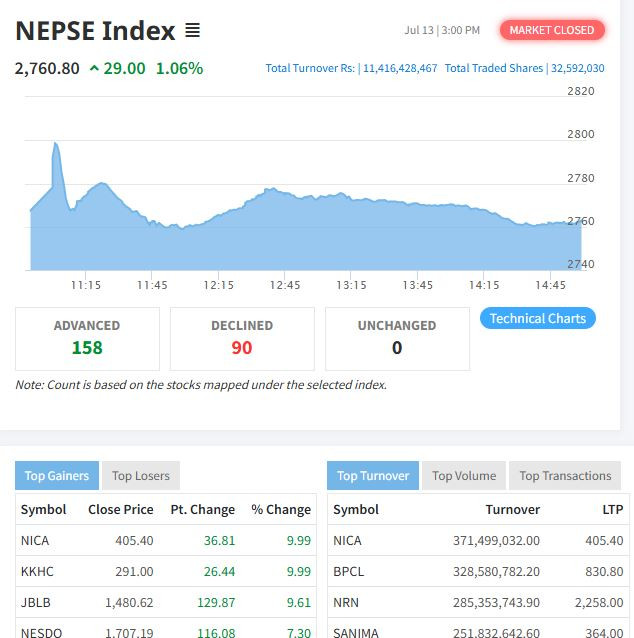634x638 pixels.
Task: Select the Top Gainers tab
Action: [56, 476]
